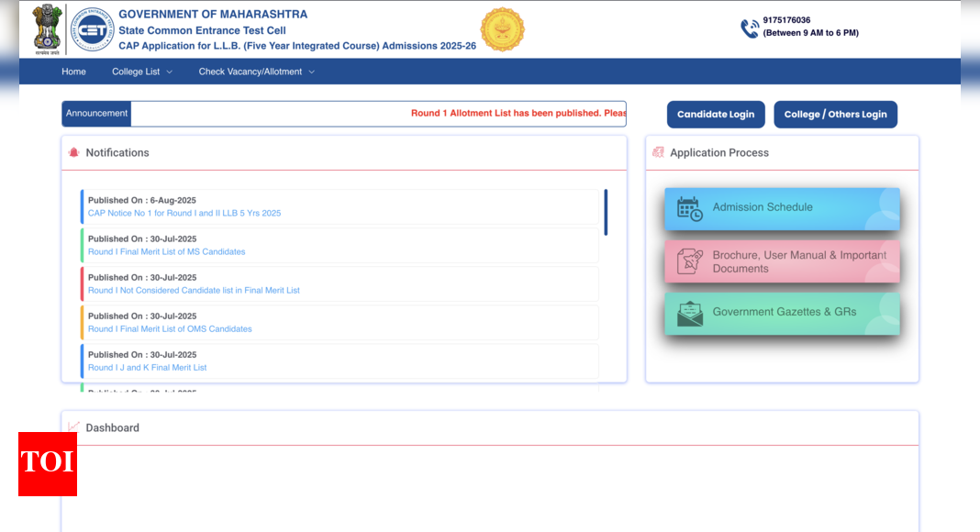Click the Notifications list scrollbar

point(606,212)
